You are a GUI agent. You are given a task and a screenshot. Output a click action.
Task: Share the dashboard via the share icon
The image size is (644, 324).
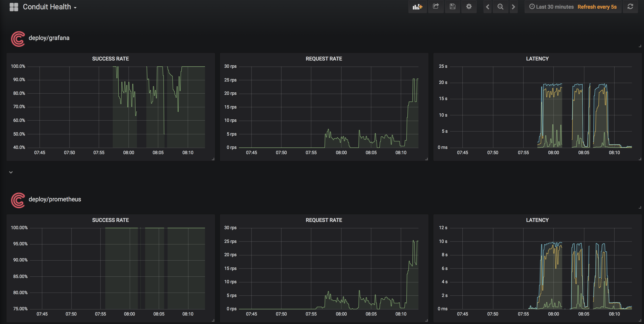point(436,7)
